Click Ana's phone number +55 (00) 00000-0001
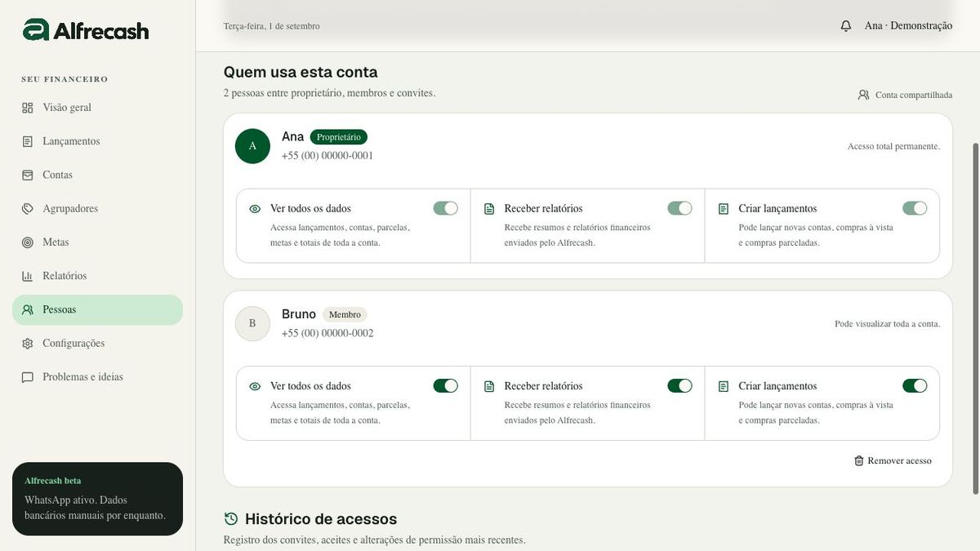 (327, 156)
